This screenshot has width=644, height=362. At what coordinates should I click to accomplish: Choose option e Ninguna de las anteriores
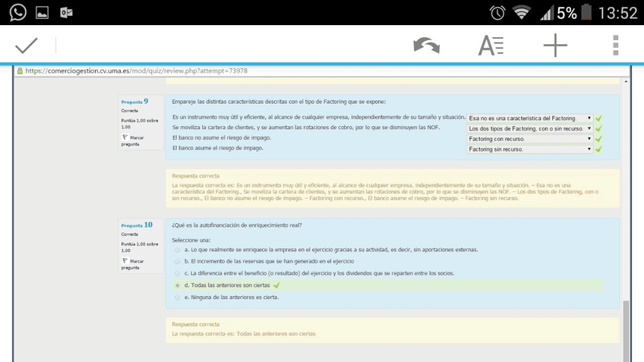[177, 297]
